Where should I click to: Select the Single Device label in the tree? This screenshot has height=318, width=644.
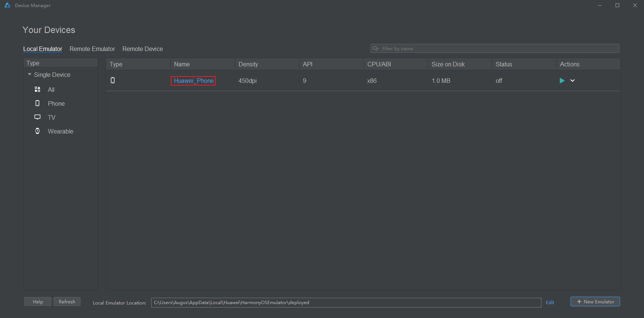(52, 75)
